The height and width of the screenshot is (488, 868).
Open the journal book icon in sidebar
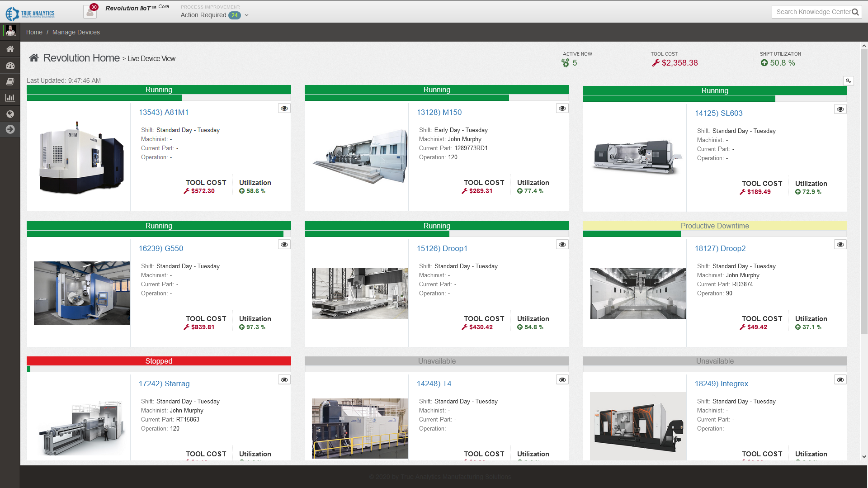click(x=10, y=81)
